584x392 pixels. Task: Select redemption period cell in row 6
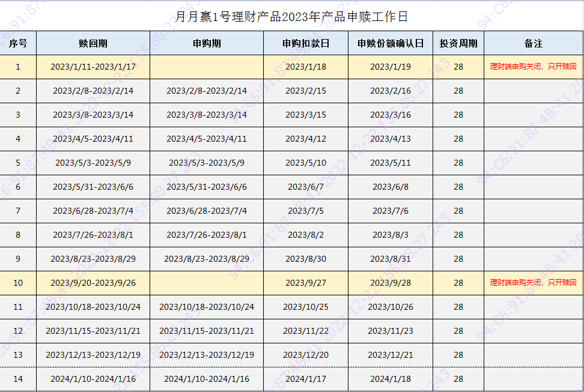[93, 187]
